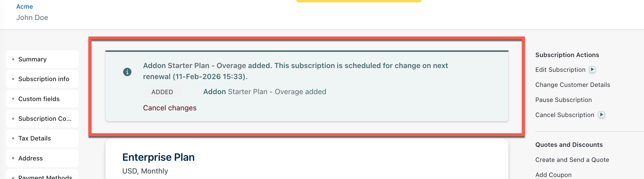
Task: Jump to Payment Methods section
Action: 45,176
